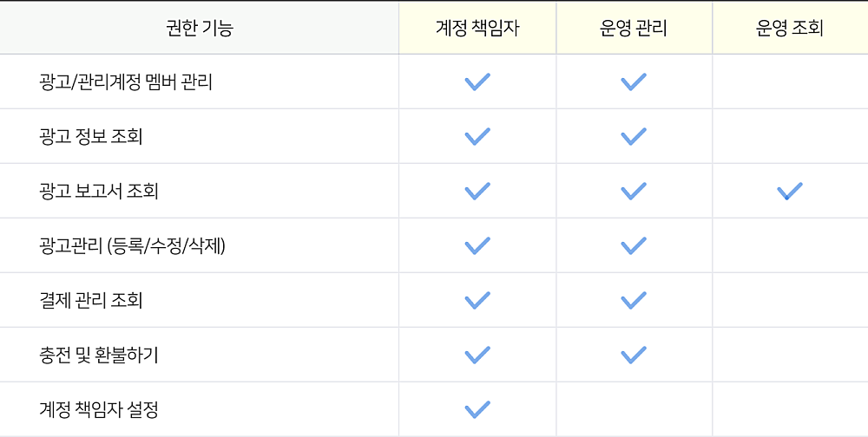This screenshot has width=868, height=437.
Task: Click the 운영 관리 checkmark for 결제 관리 조회
Action: point(634,300)
